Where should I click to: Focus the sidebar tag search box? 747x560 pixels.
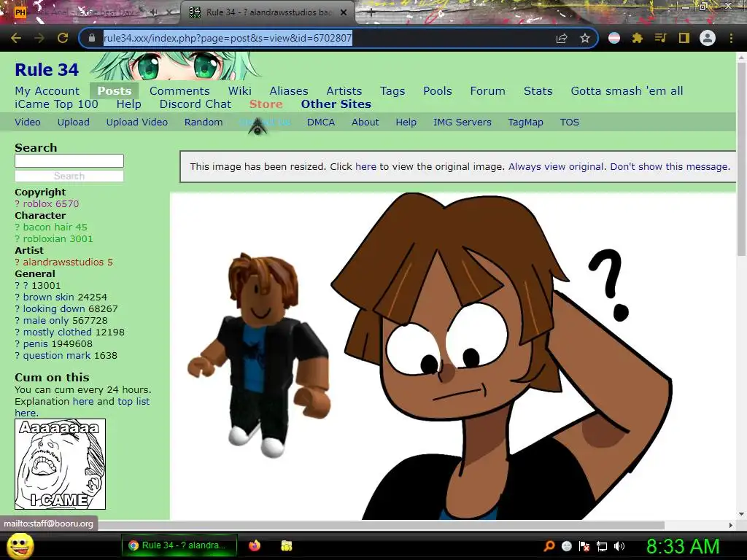point(69,161)
